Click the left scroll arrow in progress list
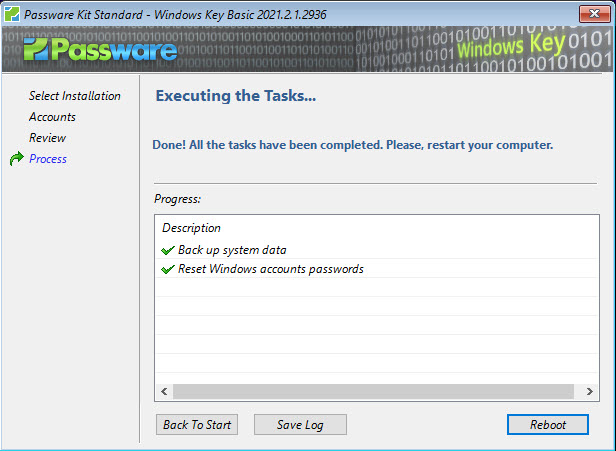 (164, 391)
